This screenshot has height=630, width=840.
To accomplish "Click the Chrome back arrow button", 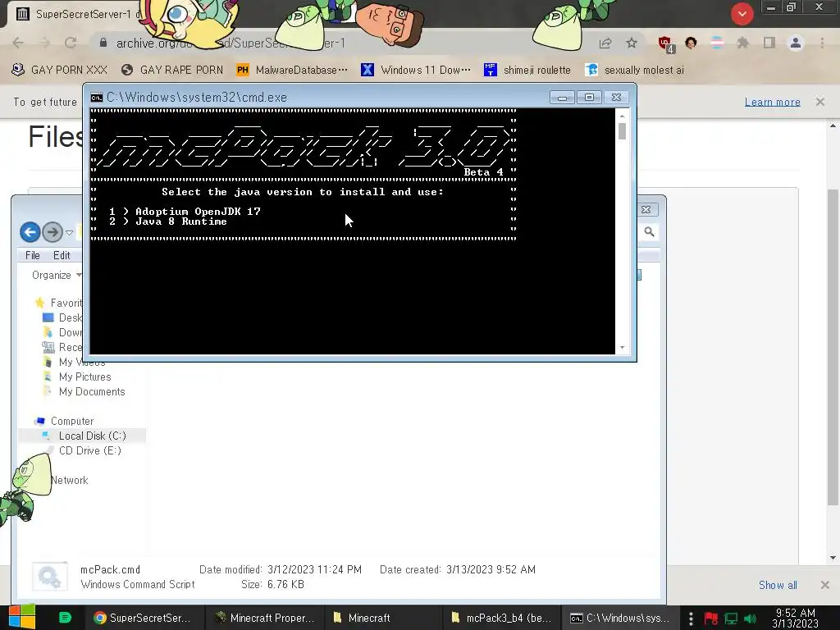I will [18, 43].
